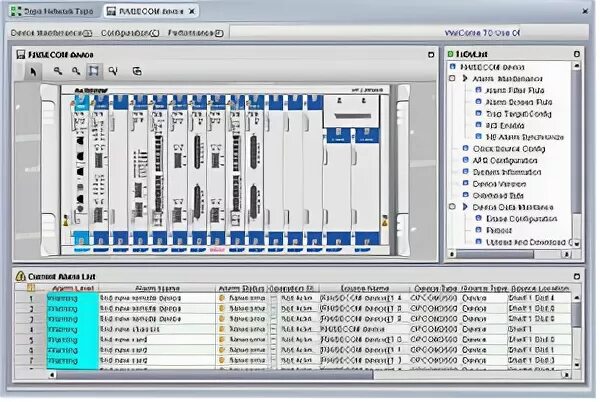
Task: Click the alarm list vertical scroll down arrow
Action: pos(577,365)
